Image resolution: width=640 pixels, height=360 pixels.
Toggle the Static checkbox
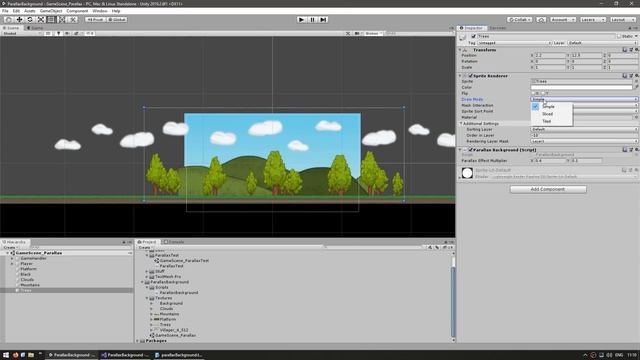(x=619, y=36)
